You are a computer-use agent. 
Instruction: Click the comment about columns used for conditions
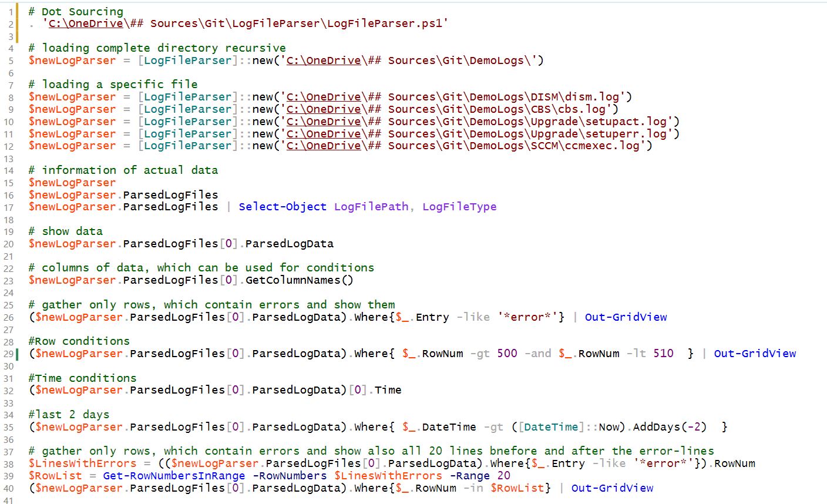pyautogui.click(x=201, y=268)
